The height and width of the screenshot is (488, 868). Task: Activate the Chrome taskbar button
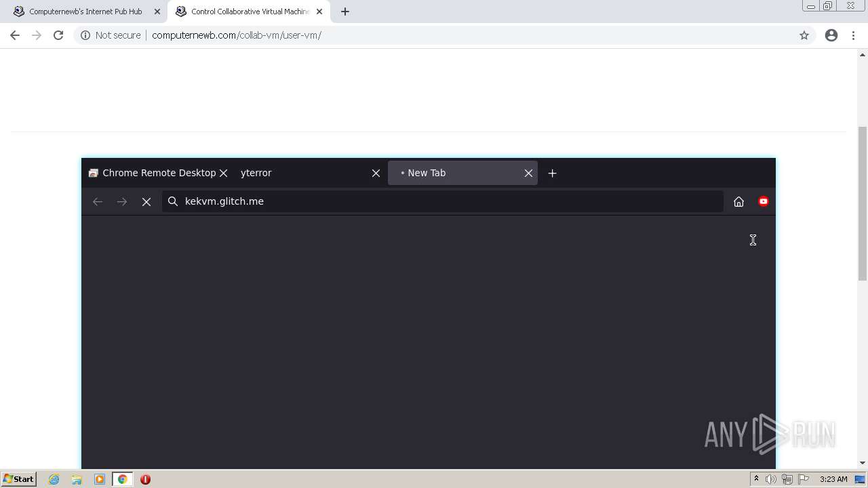point(122,479)
